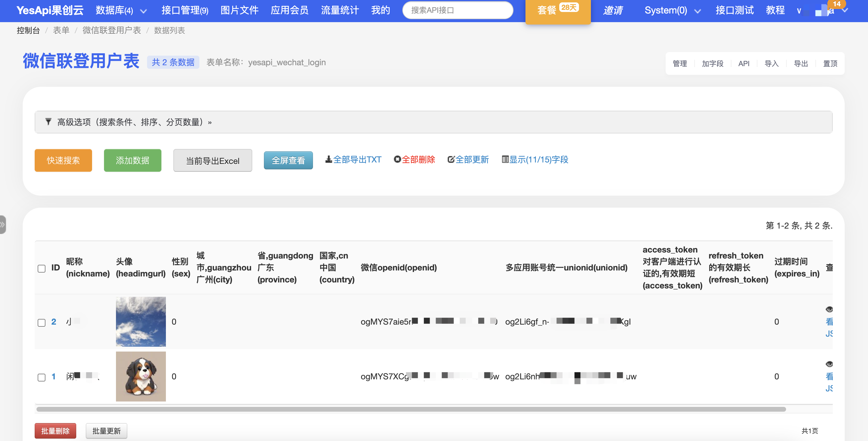Click the download icon beside 全部导出TXT
The height and width of the screenshot is (441, 868).
328,159
